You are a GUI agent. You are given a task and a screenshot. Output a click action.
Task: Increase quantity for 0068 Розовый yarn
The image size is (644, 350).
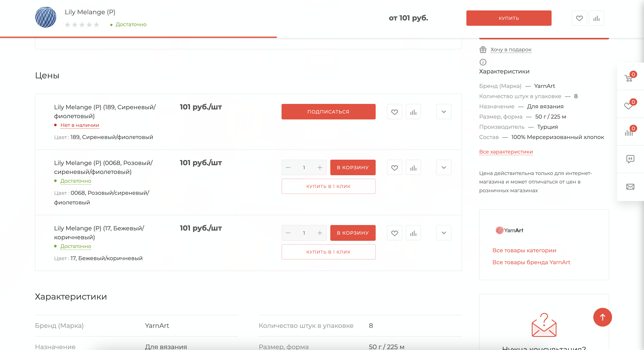pyautogui.click(x=320, y=168)
